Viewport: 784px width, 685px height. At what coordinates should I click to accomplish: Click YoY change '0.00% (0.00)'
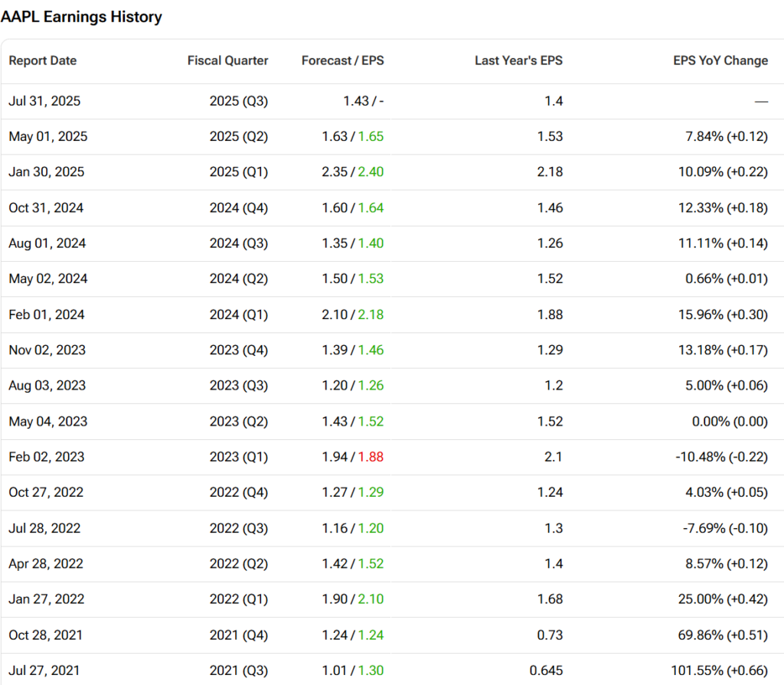tap(730, 422)
